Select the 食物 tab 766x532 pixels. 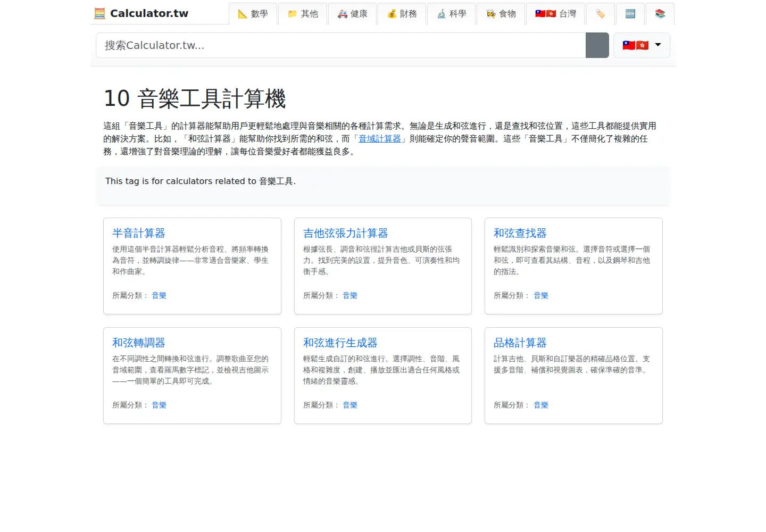(501, 14)
